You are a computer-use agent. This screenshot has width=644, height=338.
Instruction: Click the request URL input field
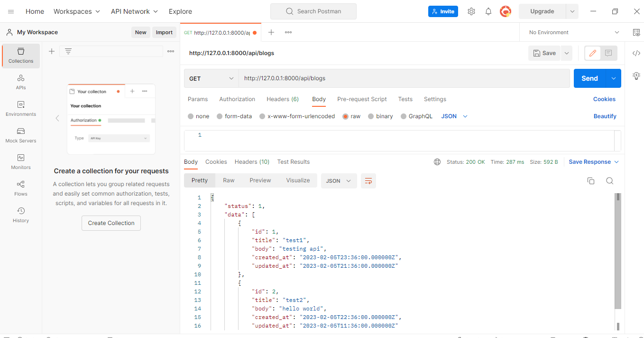coord(404,78)
